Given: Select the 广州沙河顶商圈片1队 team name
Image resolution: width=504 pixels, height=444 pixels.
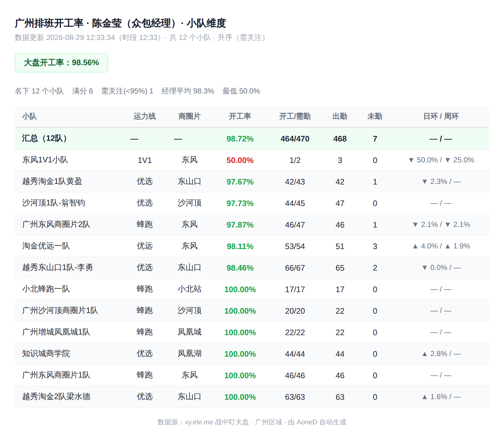Looking at the screenshot, I should click(60, 311).
